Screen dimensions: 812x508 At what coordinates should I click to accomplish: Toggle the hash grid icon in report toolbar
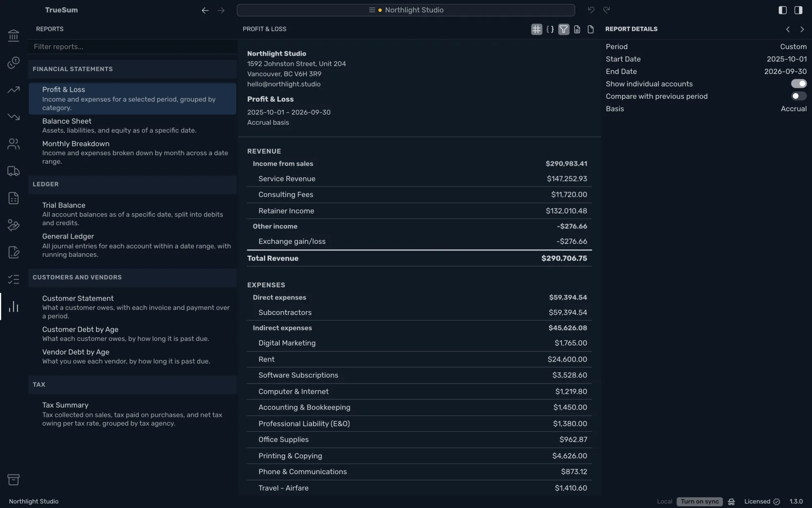click(x=536, y=29)
